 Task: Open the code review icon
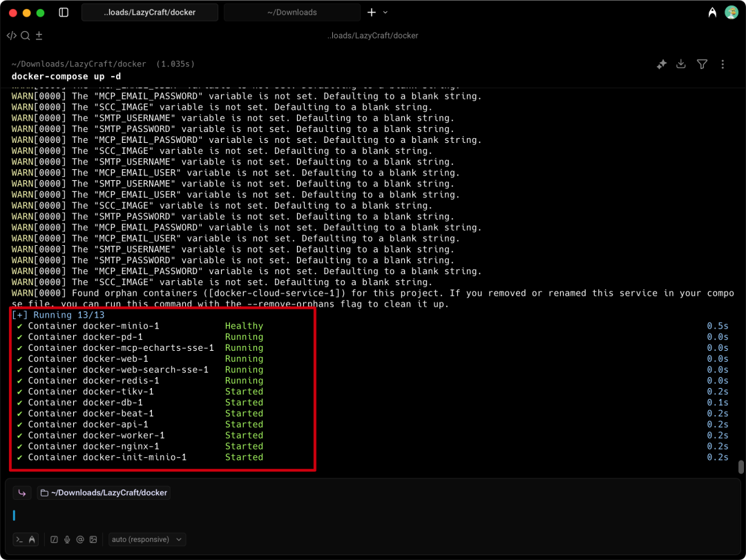(x=12, y=36)
